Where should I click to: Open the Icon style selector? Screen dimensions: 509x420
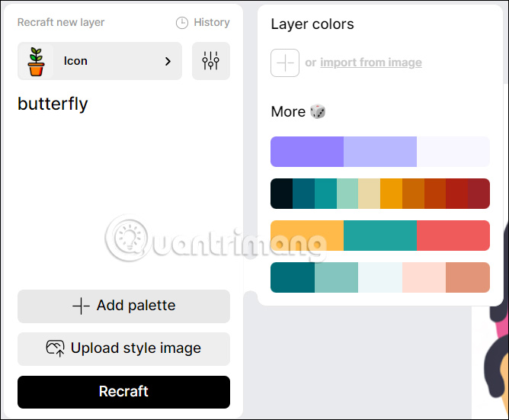(x=100, y=61)
